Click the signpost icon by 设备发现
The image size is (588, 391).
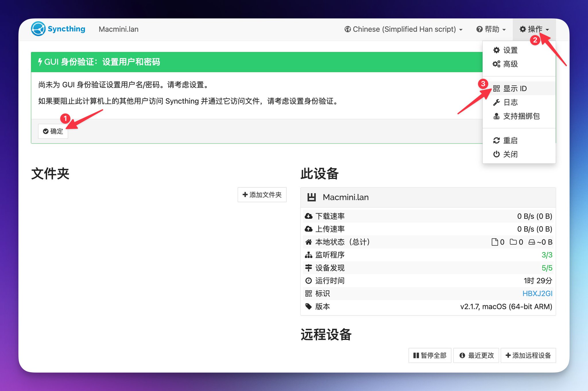(x=309, y=268)
